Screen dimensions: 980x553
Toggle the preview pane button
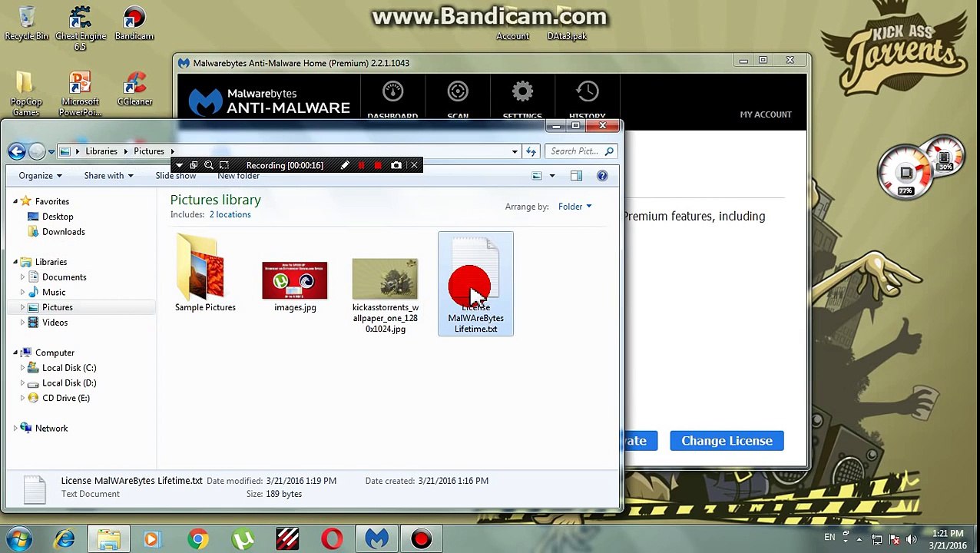[x=576, y=176]
